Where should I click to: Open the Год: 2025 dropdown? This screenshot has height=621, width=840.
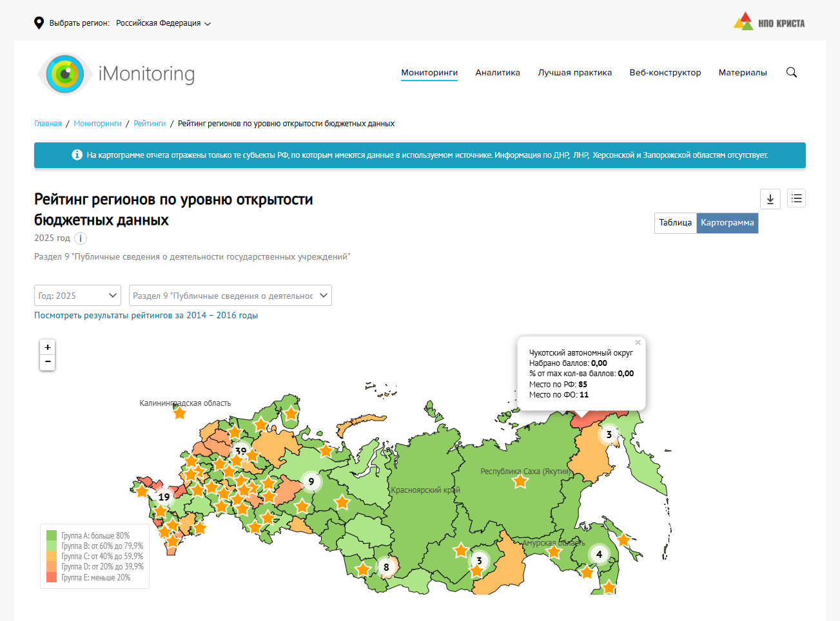pyautogui.click(x=77, y=296)
